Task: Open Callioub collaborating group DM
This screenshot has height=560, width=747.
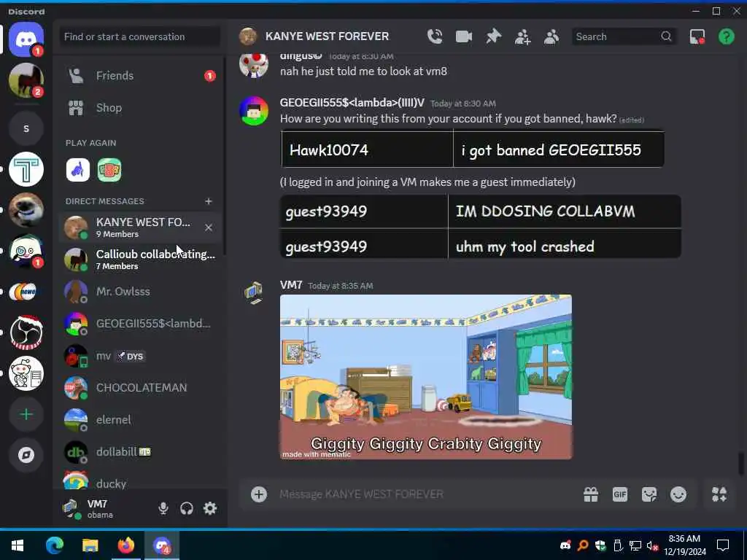Action: click(141, 260)
